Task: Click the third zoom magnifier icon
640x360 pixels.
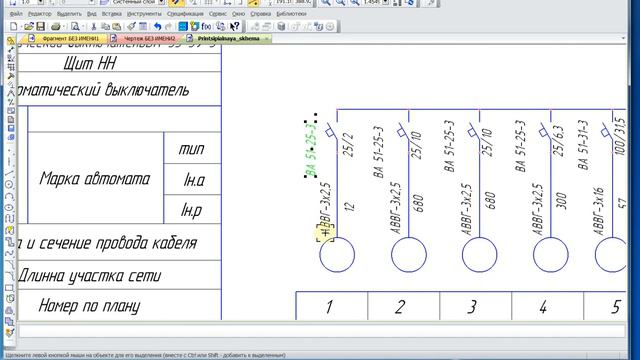Action: pos(354,2)
